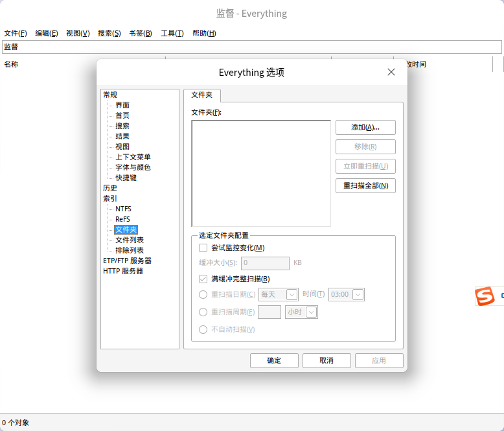Click the Sogou input method icon
Screen dimensions: 504x431
(485, 296)
